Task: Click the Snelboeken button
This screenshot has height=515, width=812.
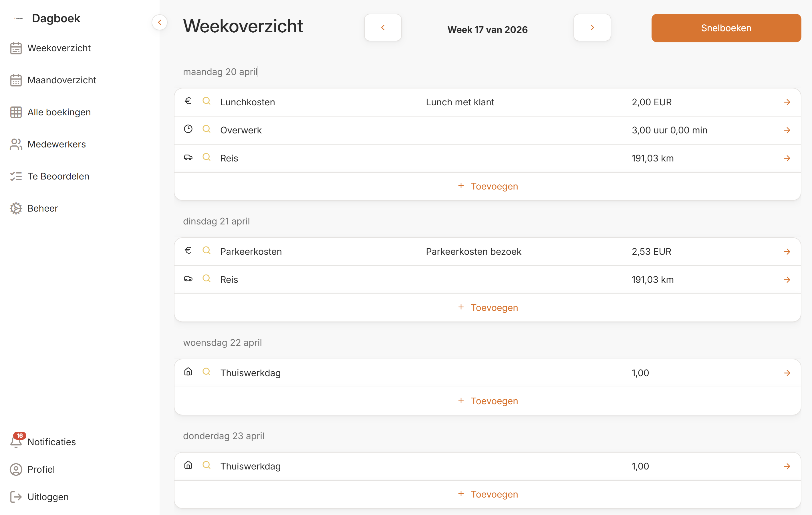Action: 726,28
